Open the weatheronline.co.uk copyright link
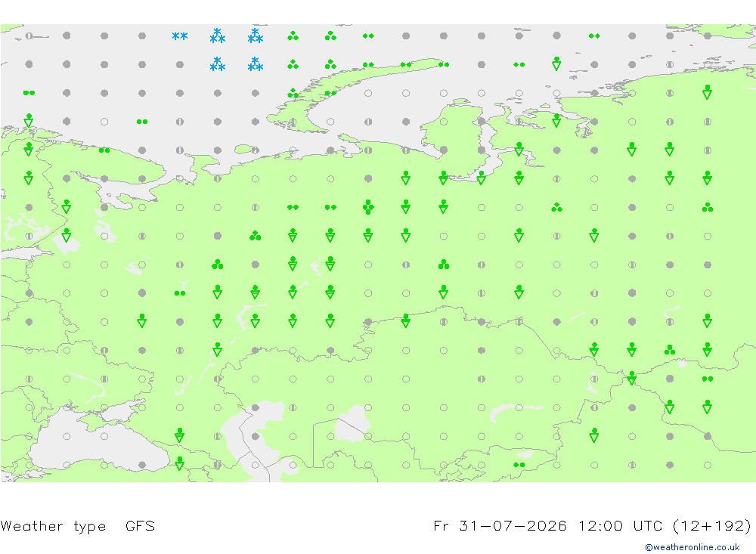This screenshot has height=554, width=756. [692, 547]
